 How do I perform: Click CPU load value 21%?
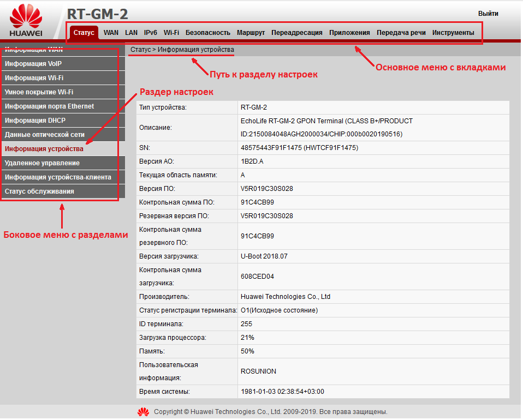(x=247, y=338)
